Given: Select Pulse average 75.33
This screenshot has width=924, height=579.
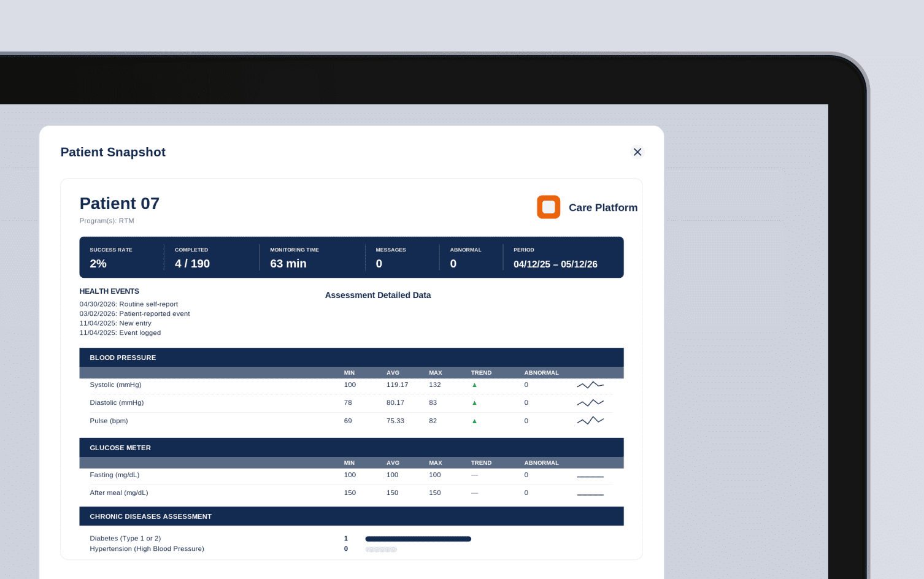Looking at the screenshot, I should click(395, 421).
